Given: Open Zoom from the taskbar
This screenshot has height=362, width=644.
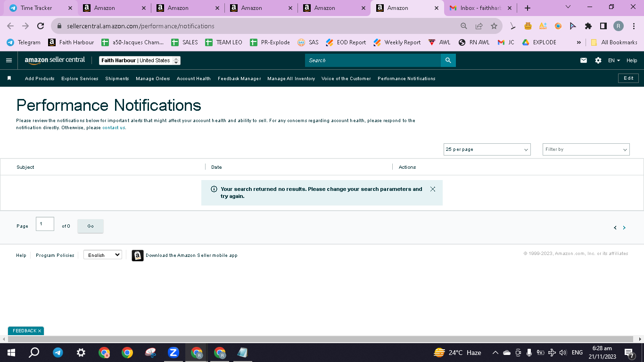Looking at the screenshot, I should pyautogui.click(x=173, y=353).
